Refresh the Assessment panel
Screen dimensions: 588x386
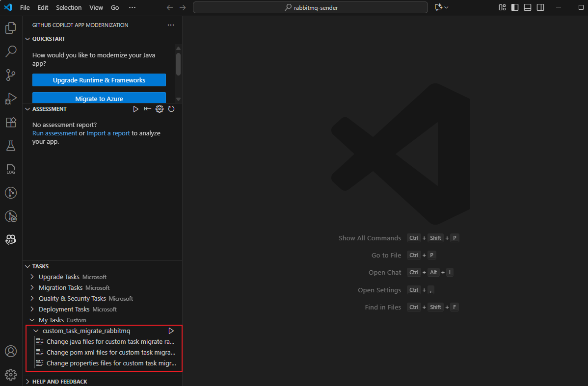171,109
